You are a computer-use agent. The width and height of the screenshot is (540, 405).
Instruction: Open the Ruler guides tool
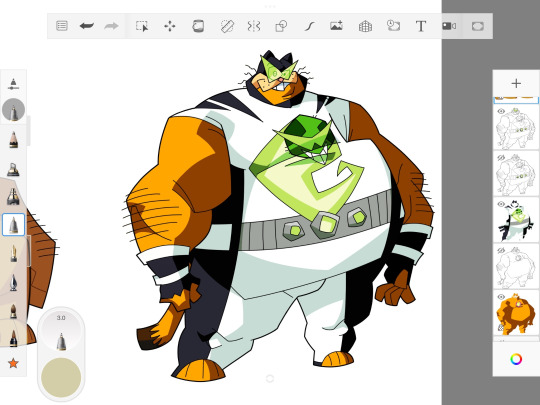tap(227, 26)
